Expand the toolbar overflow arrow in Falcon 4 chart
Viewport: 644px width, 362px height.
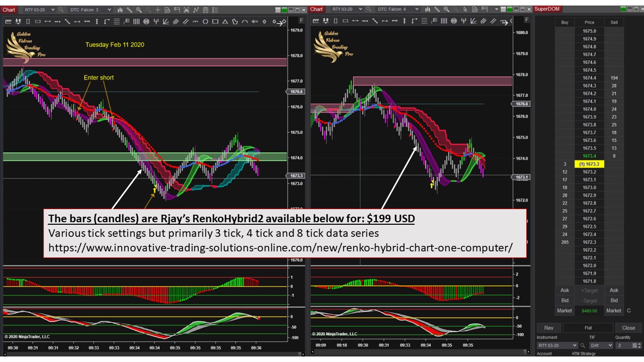497,10
